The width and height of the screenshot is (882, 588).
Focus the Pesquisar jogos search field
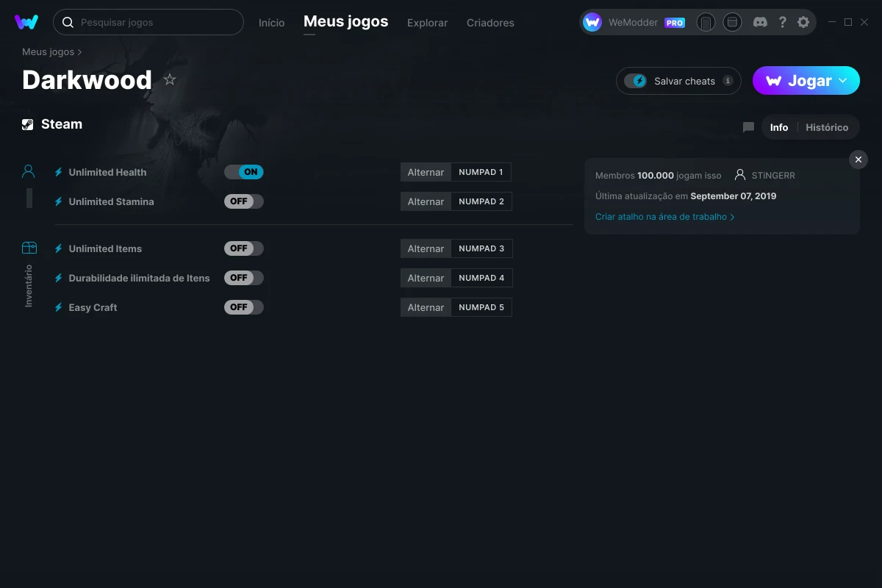coord(148,22)
